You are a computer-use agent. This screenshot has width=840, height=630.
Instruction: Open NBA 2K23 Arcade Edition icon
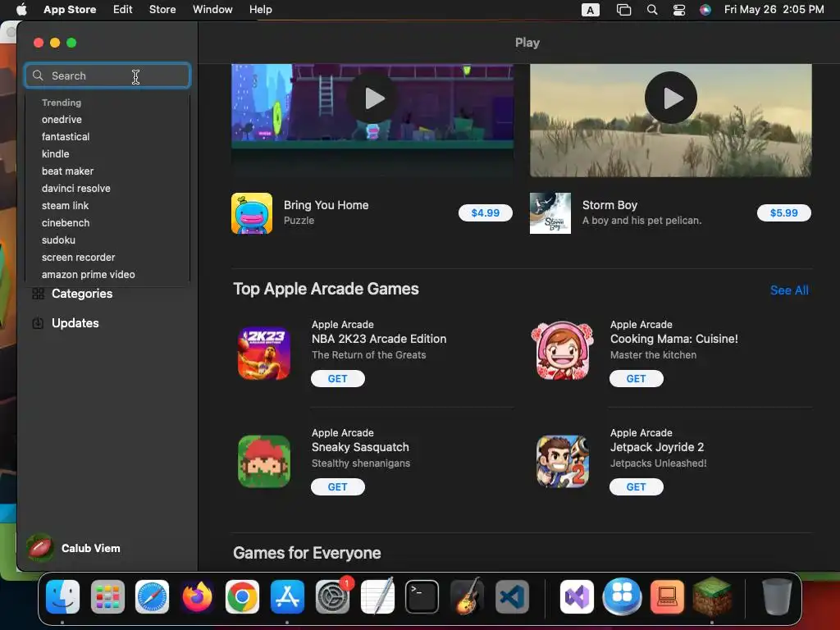pyautogui.click(x=264, y=354)
